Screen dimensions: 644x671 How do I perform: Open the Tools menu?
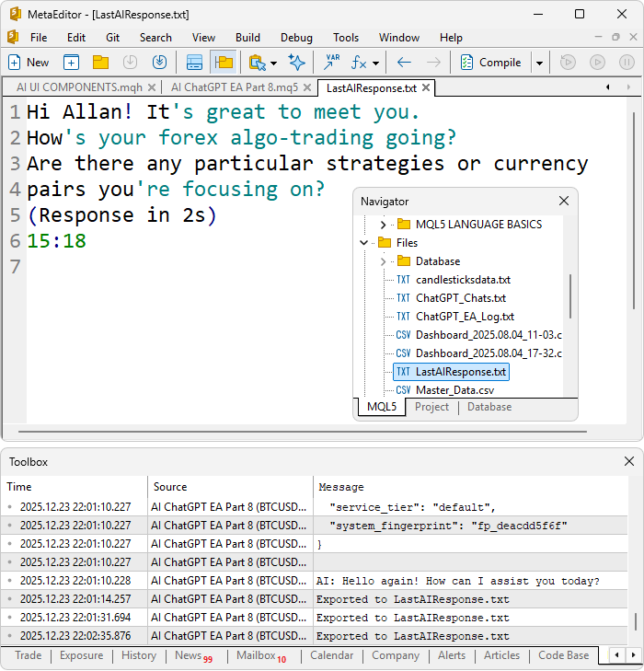[x=346, y=38]
